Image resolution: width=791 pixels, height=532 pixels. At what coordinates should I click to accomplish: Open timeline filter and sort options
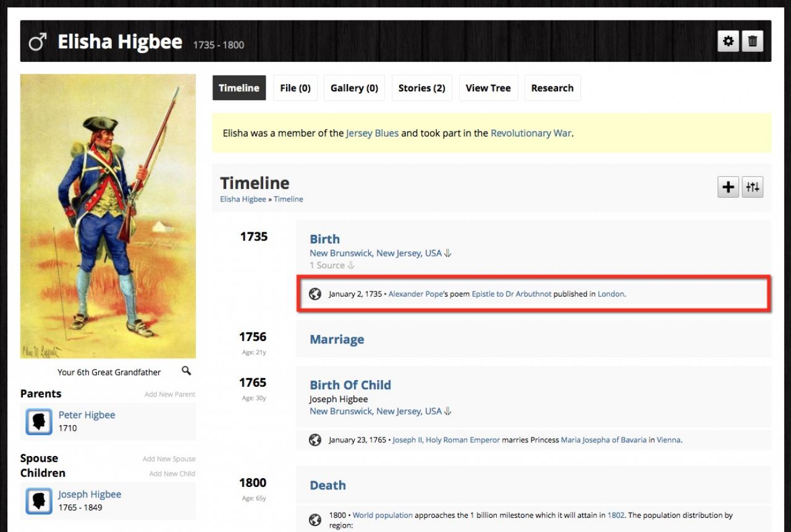click(x=753, y=187)
